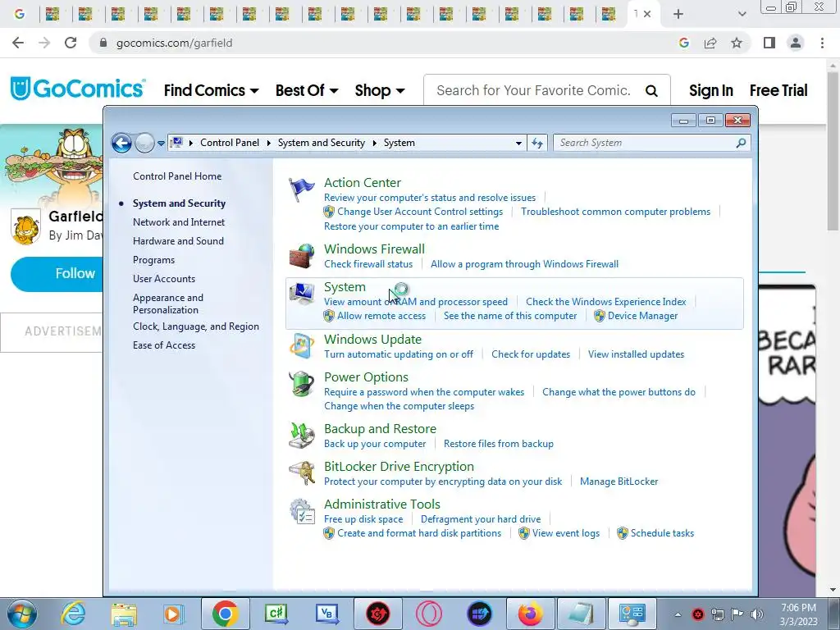Click the Backup and Restore icon
840x630 pixels.
(x=302, y=435)
